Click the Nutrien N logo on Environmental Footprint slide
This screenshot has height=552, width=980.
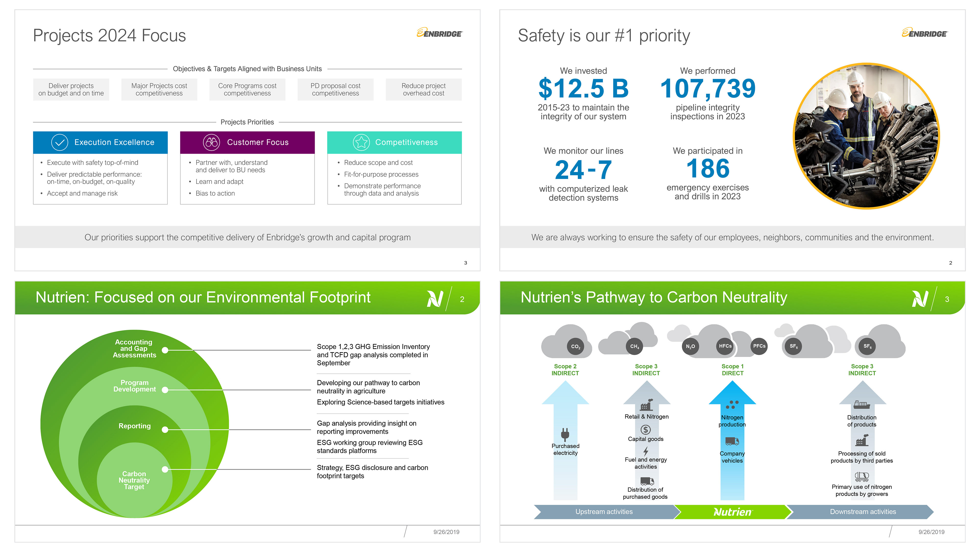tap(435, 299)
